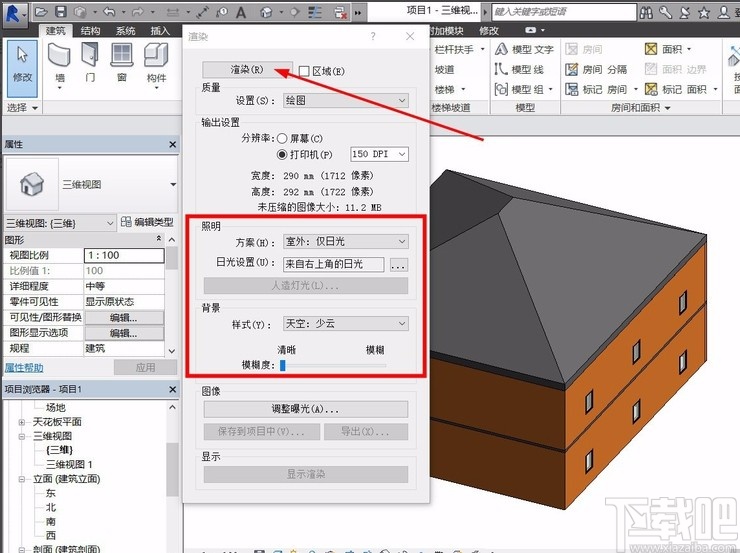This screenshot has width=740, height=553.
Task: Switch to the Insert (插入) ribbon tab
Action: 160,31
